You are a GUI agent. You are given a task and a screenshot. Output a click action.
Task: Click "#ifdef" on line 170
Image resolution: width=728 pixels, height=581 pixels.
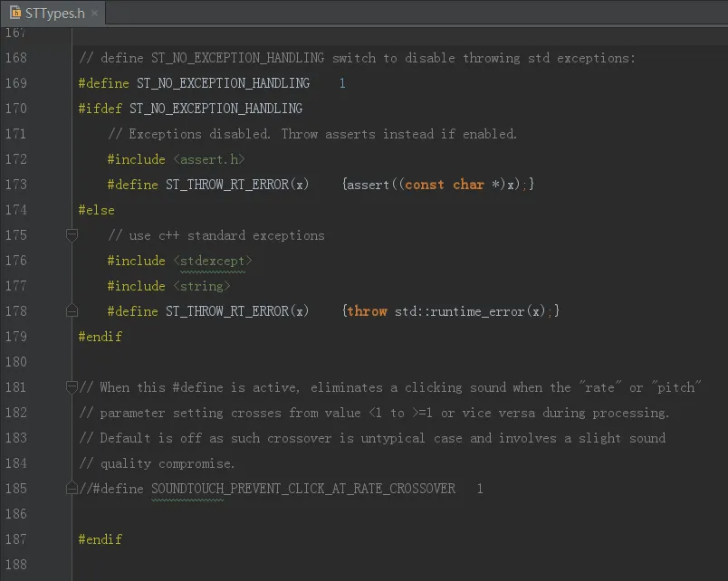(100, 109)
